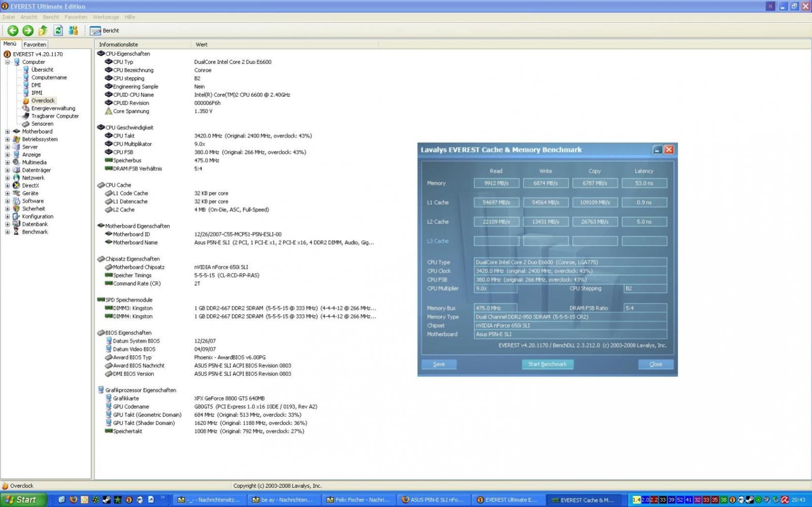Select Übersicht in the tree
The image size is (812, 507).
(42, 70)
